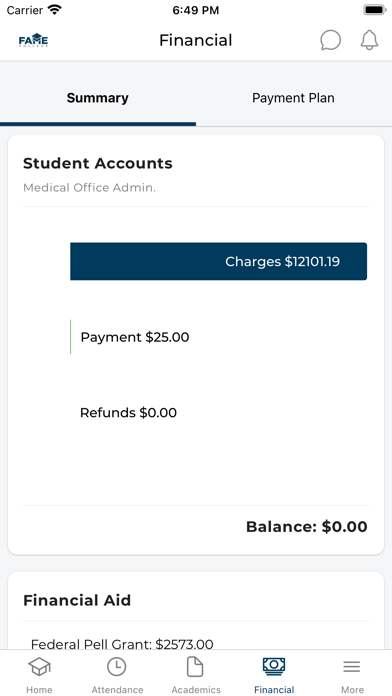This screenshot has height=696, width=392.
Task: Tap the Financial Aid heading
Action: (x=77, y=601)
